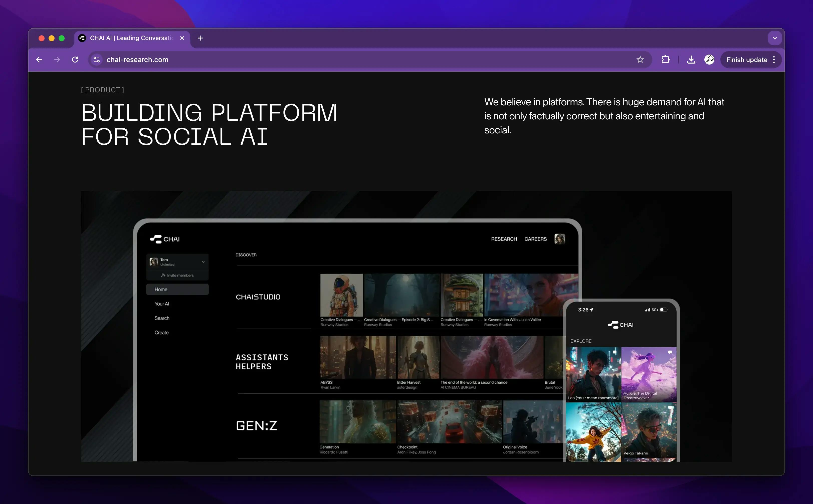Expand the tab search dropdown chevron
This screenshot has width=813, height=504.
pyautogui.click(x=775, y=38)
